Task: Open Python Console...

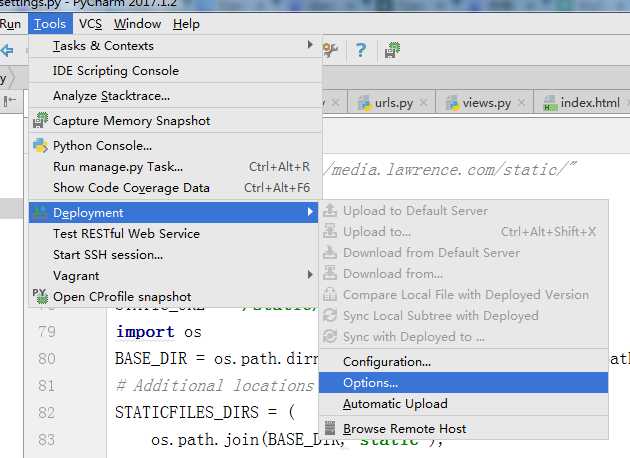Action: tap(175, 146)
